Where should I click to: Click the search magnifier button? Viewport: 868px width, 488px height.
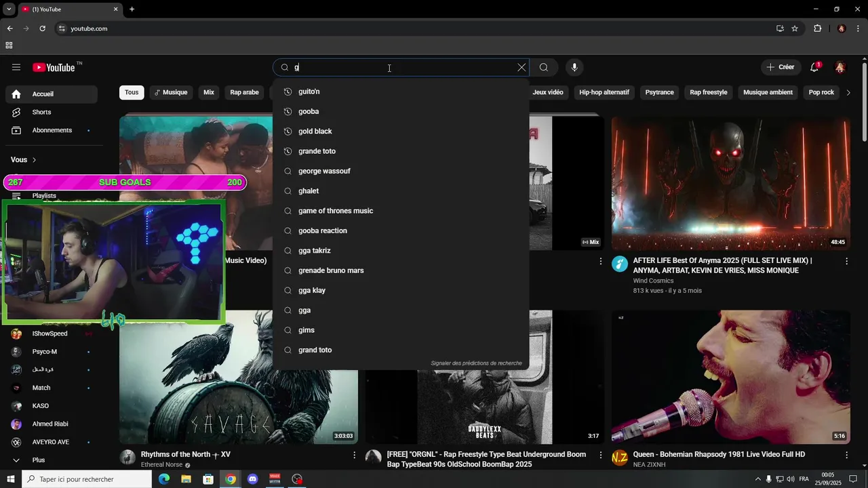(x=544, y=67)
